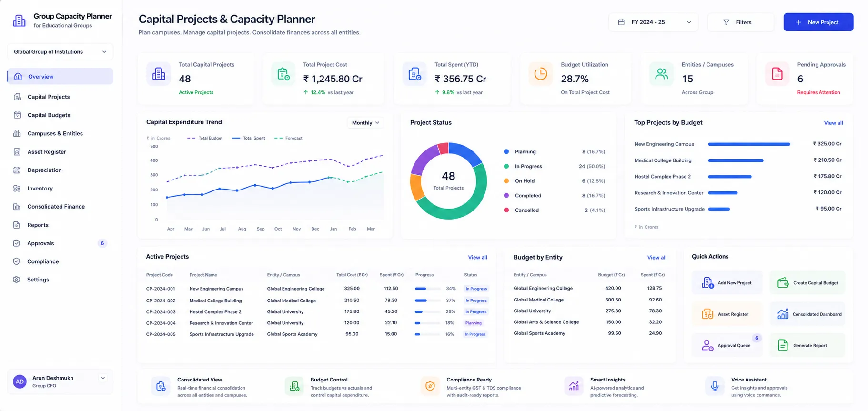Click View all in Top Projects by Budget

833,123
